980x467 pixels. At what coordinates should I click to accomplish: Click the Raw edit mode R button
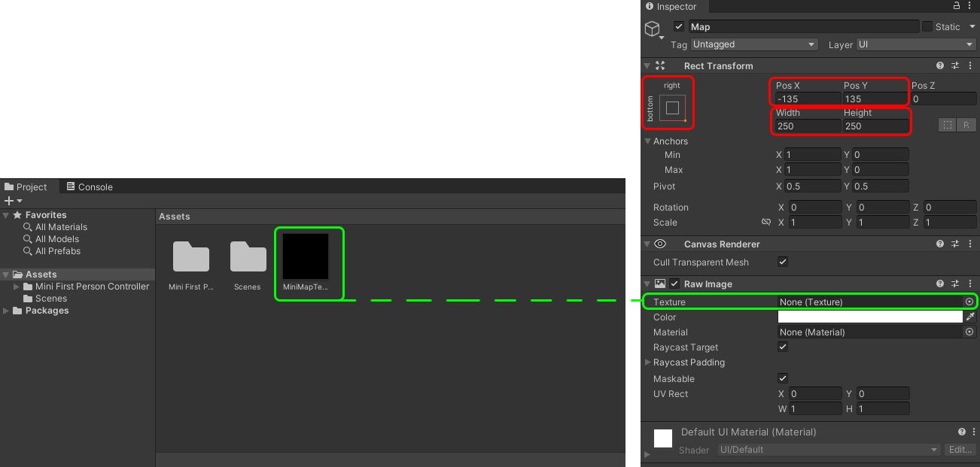coord(966,126)
